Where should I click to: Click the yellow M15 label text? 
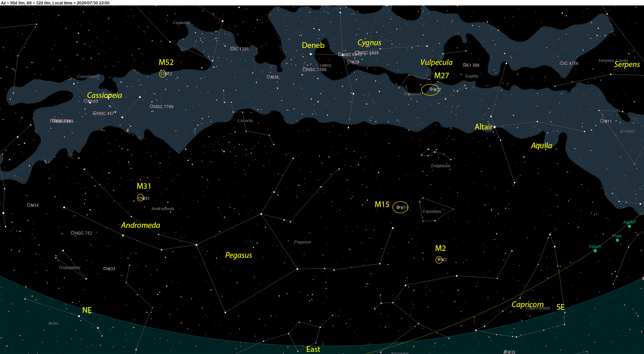[382, 204]
